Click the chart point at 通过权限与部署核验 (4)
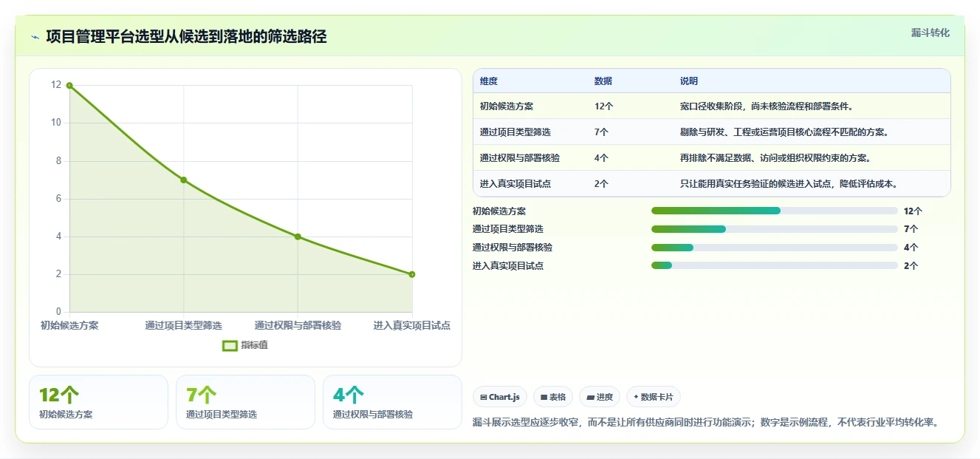 click(x=298, y=237)
